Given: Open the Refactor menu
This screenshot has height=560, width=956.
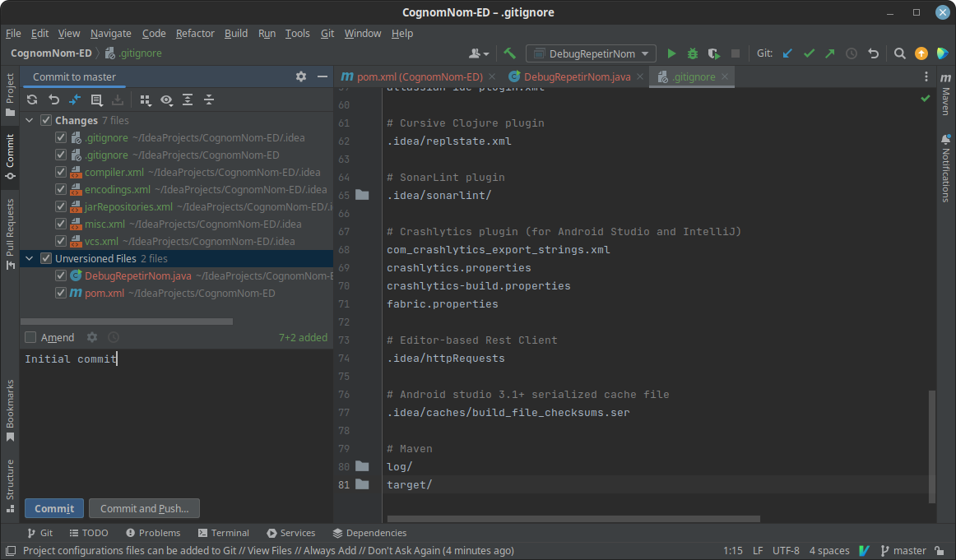Looking at the screenshot, I should click(195, 33).
